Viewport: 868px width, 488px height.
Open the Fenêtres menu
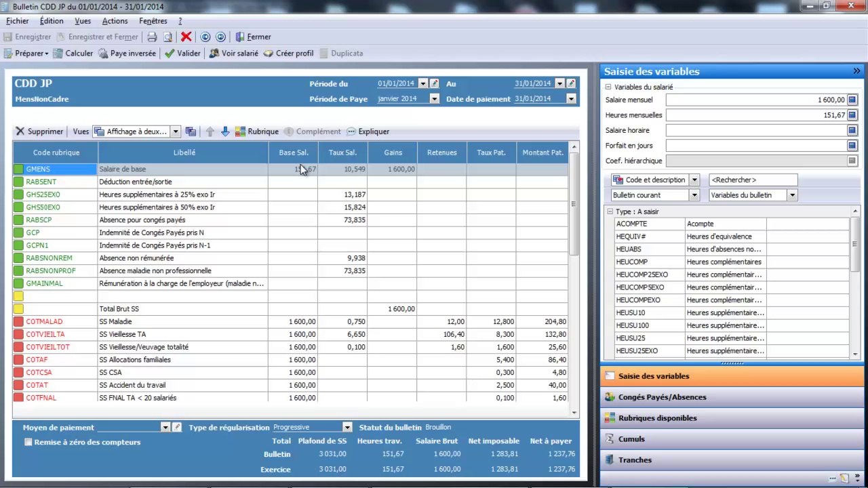(x=153, y=21)
